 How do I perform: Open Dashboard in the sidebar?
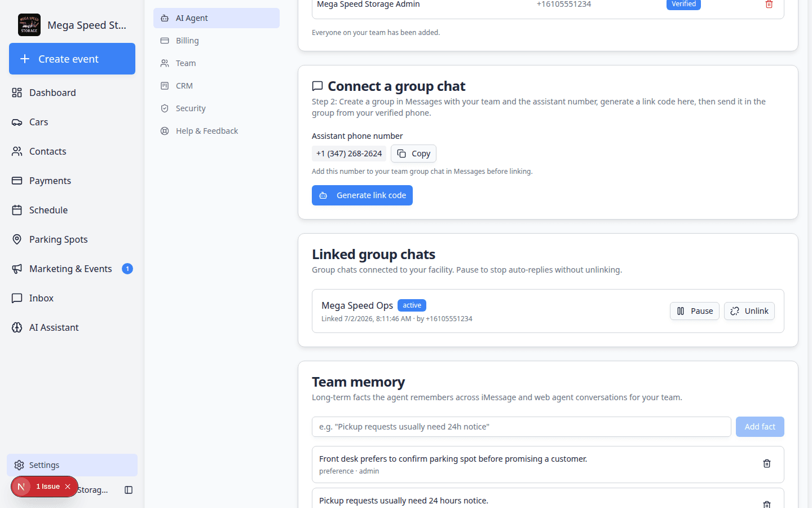(x=72, y=93)
